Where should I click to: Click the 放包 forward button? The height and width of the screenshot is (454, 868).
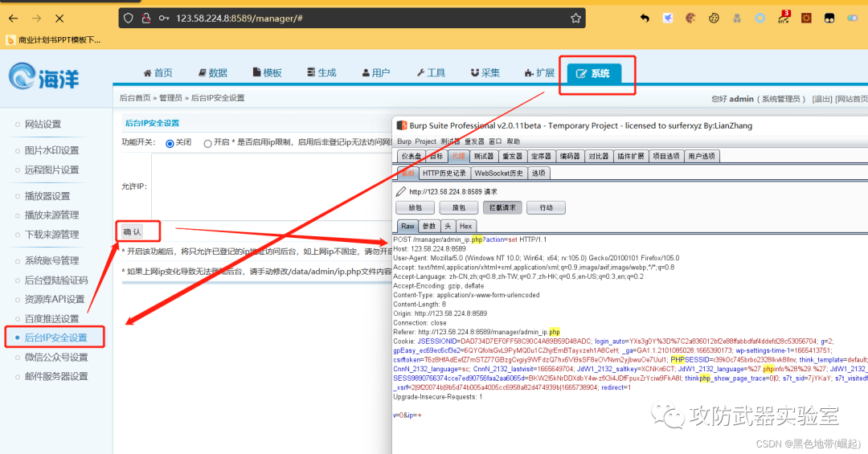tap(416, 207)
